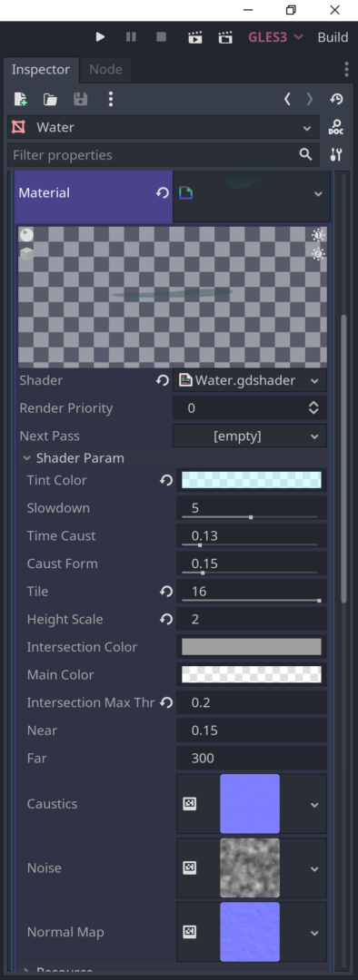Open the Next Pass [empty] selector
Viewport: 358px width, 980px height.
pos(250,436)
